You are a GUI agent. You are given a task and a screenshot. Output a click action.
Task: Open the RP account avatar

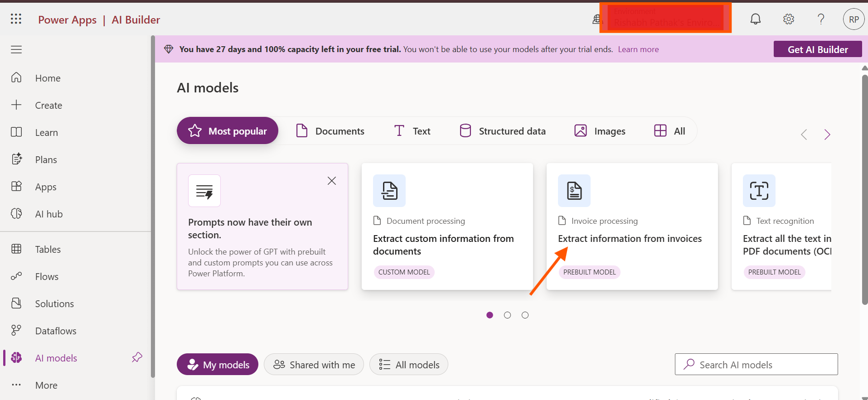click(853, 19)
